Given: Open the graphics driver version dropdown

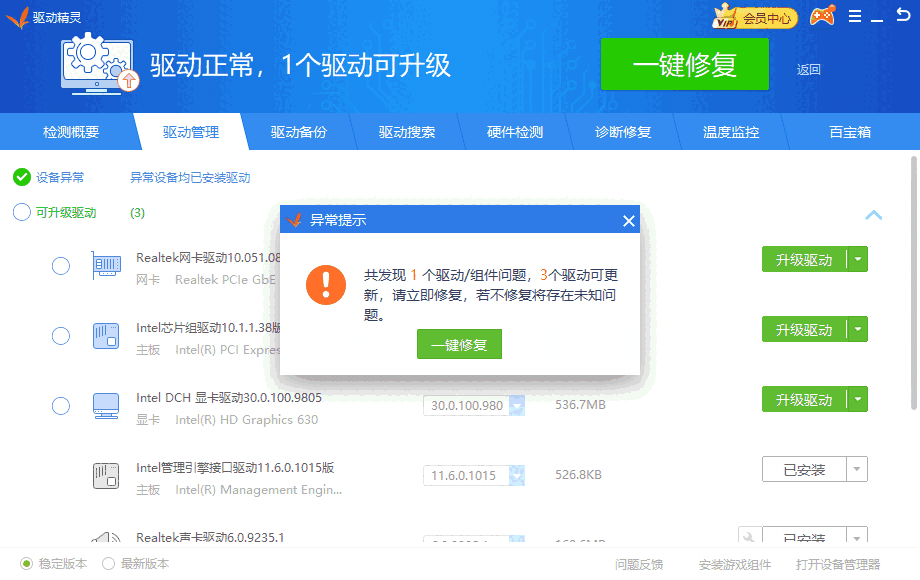Looking at the screenshot, I should point(517,405).
